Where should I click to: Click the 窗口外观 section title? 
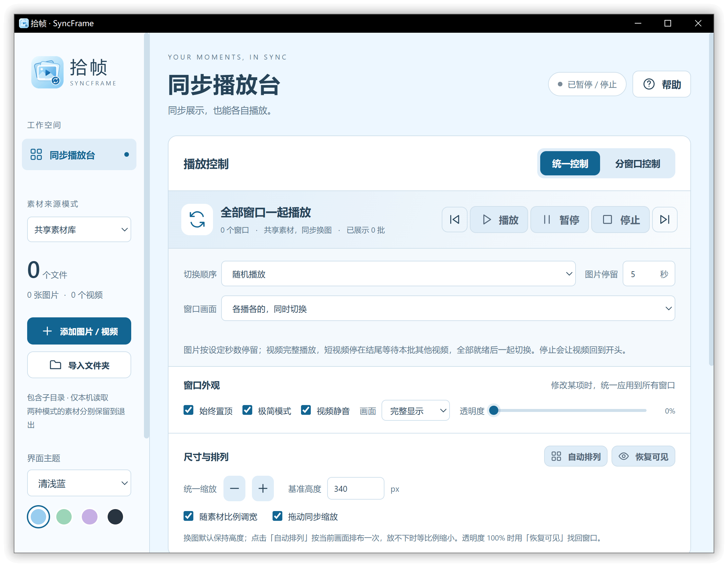click(202, 386)
